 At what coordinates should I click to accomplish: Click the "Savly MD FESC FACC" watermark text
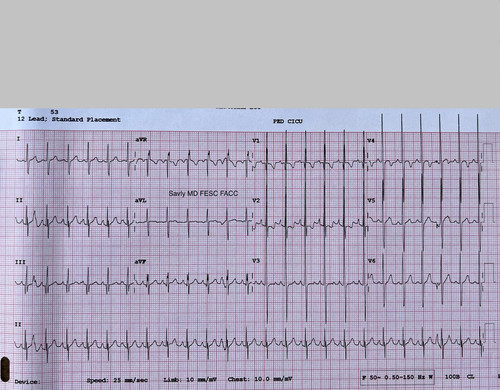click(203, 193)
